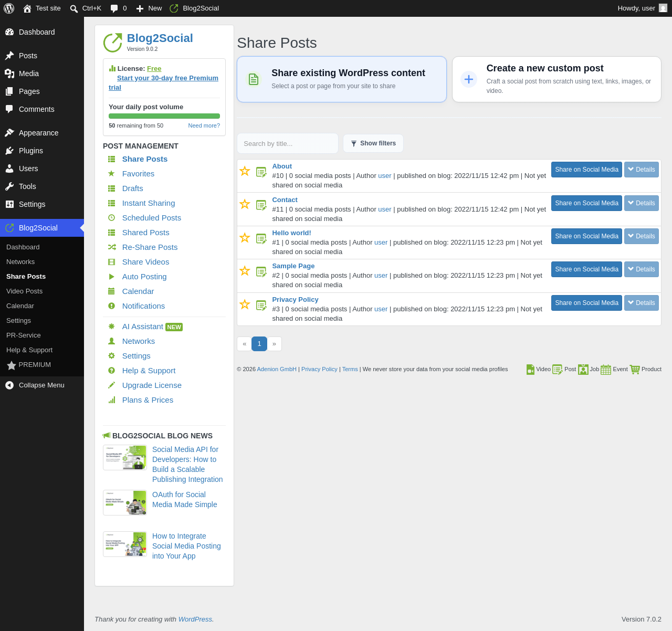Click the post type icon beside About

[x=261, y=172]
